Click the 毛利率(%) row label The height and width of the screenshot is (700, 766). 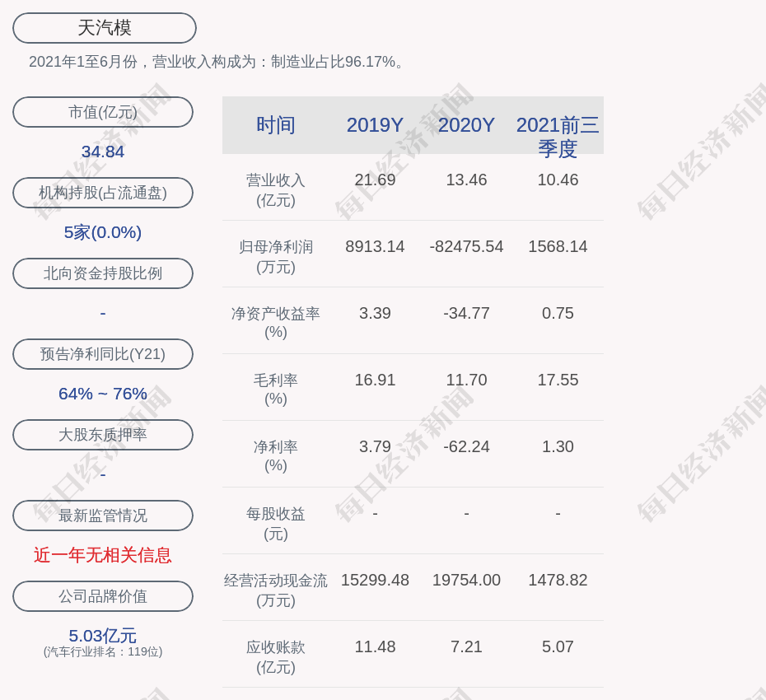tap(276, 390)
